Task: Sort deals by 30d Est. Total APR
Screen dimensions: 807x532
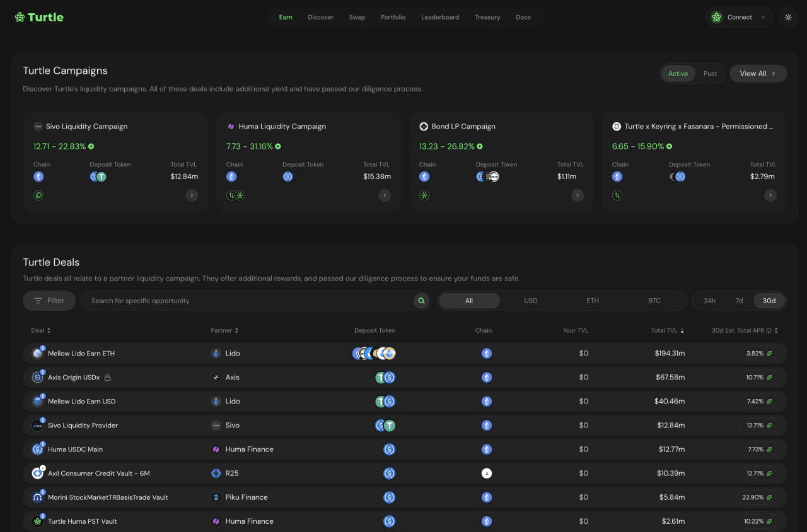Action: tap(745, 330)
